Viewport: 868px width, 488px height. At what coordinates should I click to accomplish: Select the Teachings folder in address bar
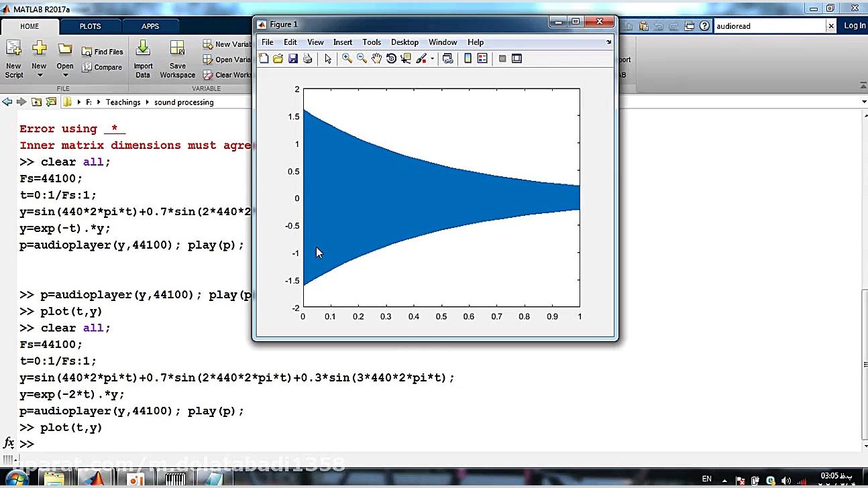(123, 103)
